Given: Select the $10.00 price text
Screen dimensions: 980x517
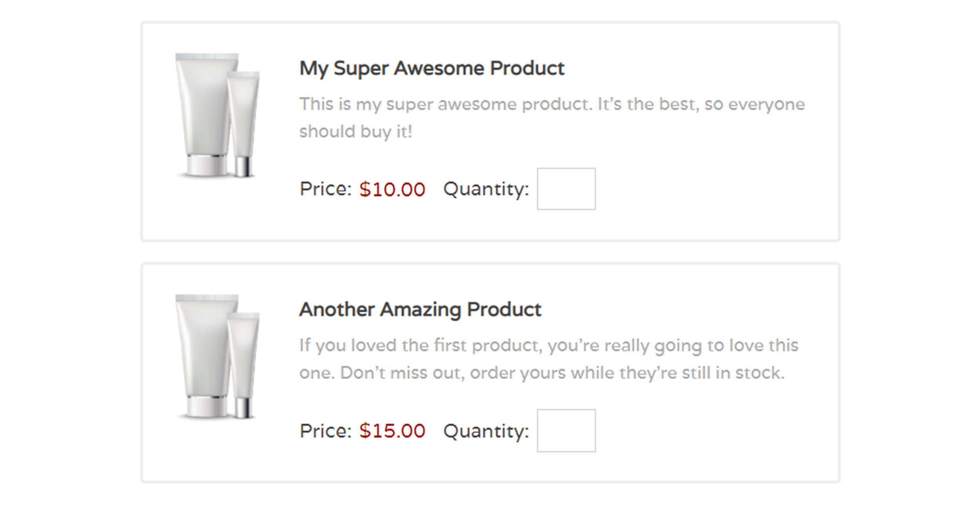Looking at the screenshot, I should click(x=392, y=190).
